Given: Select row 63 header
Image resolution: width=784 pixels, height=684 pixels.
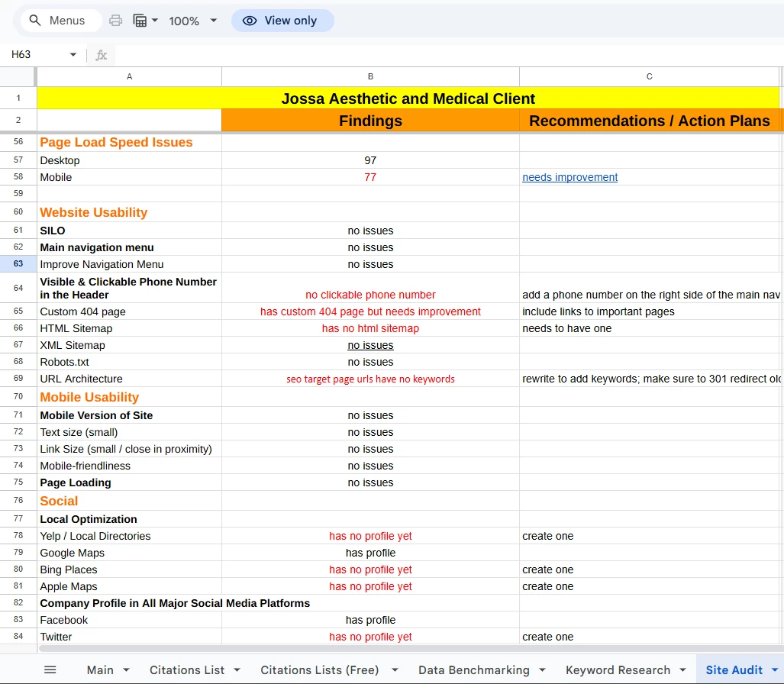Looking at the screenshot, I should tap(18, 264).
